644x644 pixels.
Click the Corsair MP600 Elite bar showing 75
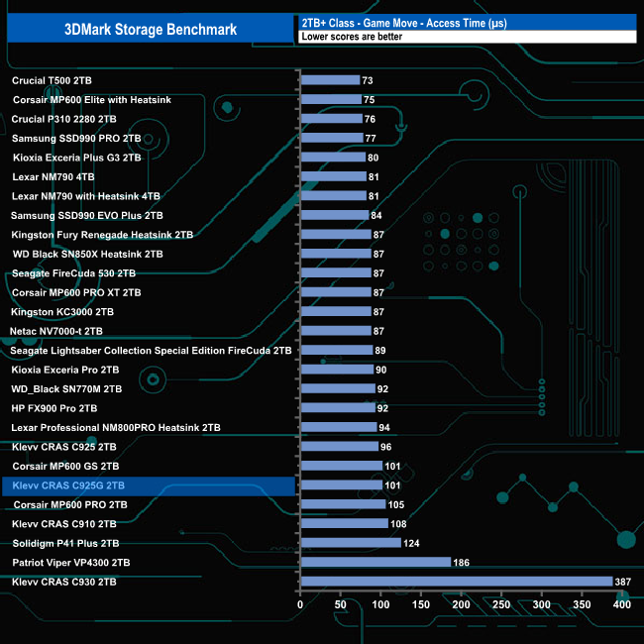(332, 99)
